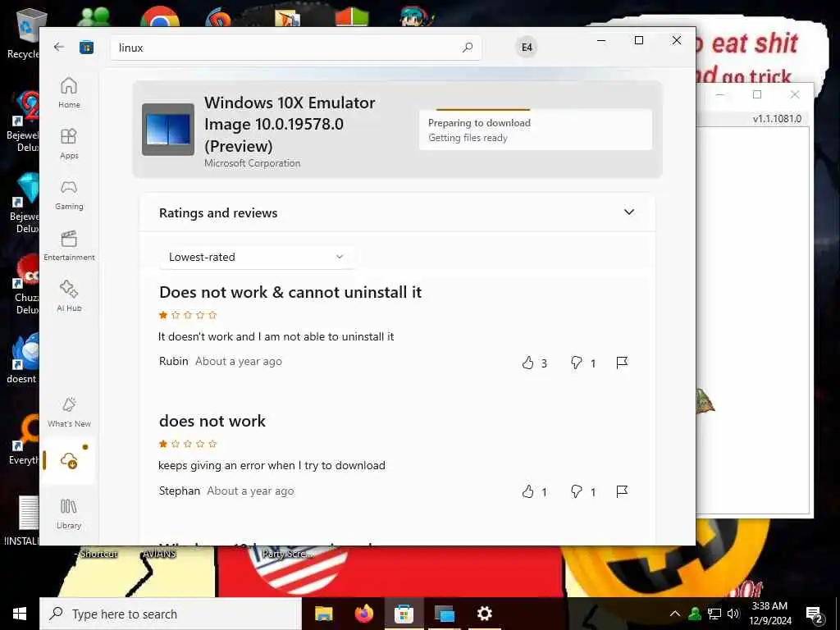Open Apps in the Store sidebar

coord(69,144)
